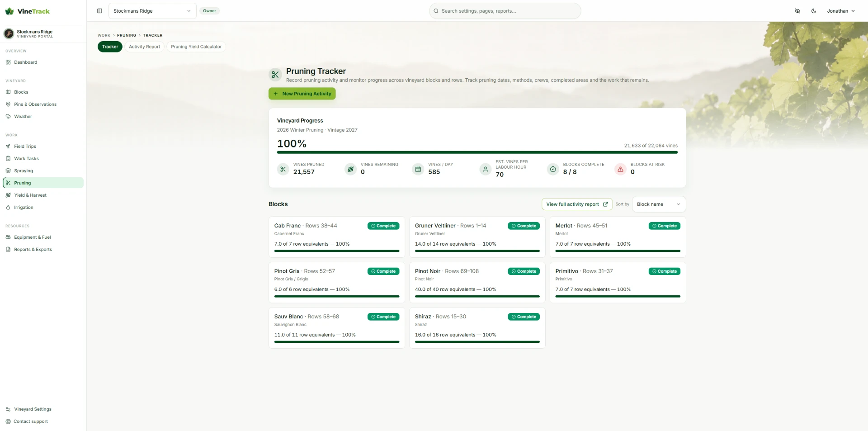The width and height of the screenshot is (868, 431).
Task: Click the Owner role badge
Action: (209, 11)
